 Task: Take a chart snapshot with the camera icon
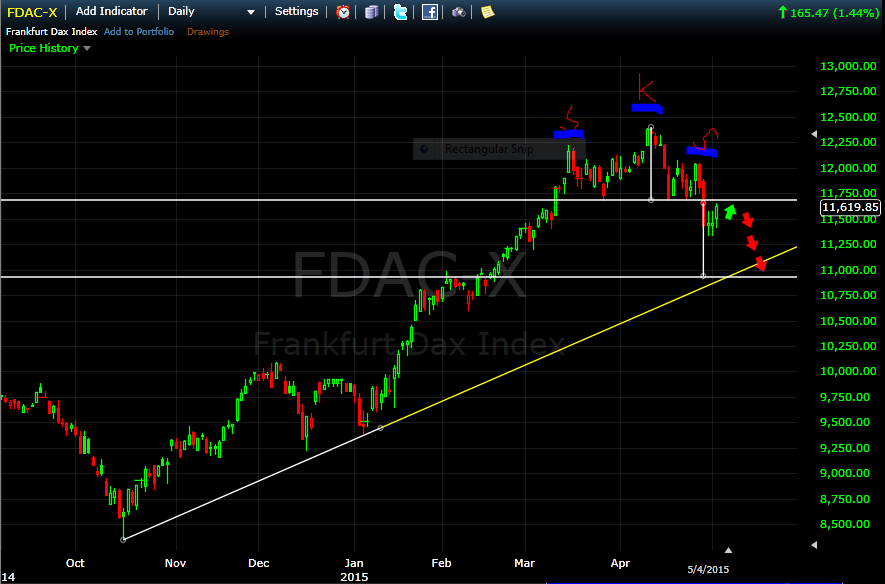pyautogui.click(x=458, y=12)
